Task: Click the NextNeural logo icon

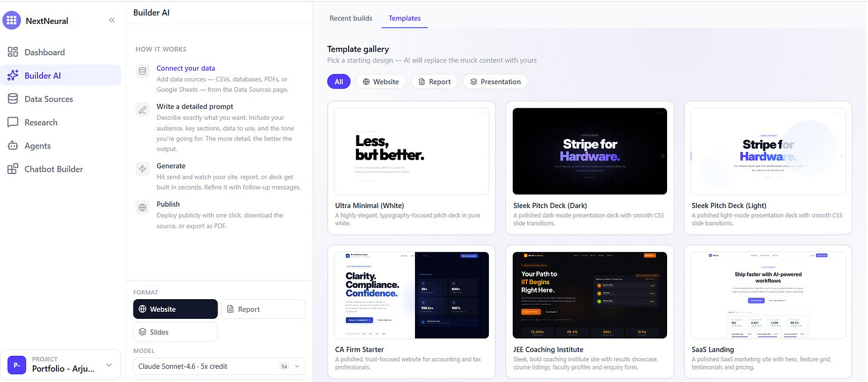Action: 11,20
